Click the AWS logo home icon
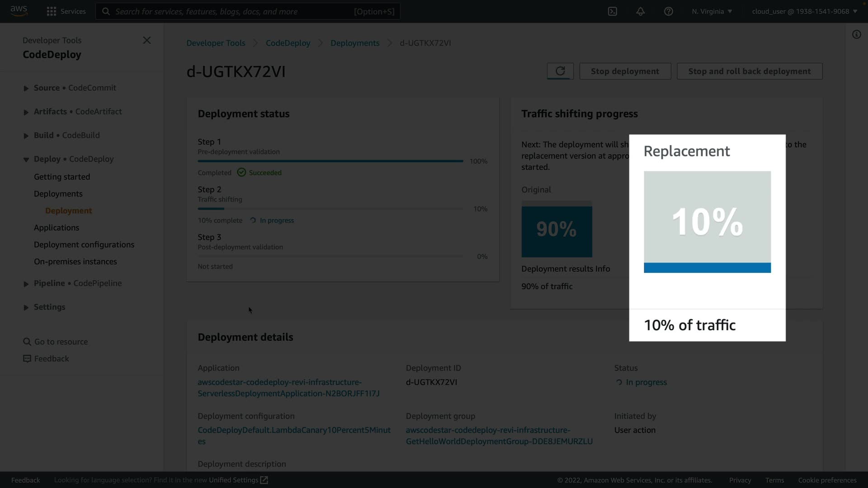 click(x=19, y=10)
